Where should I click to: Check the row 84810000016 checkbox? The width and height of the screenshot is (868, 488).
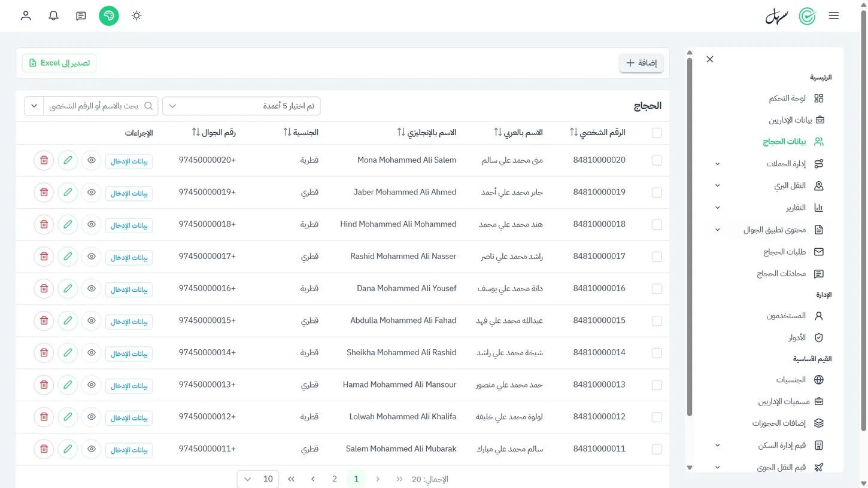pos(657,289)
